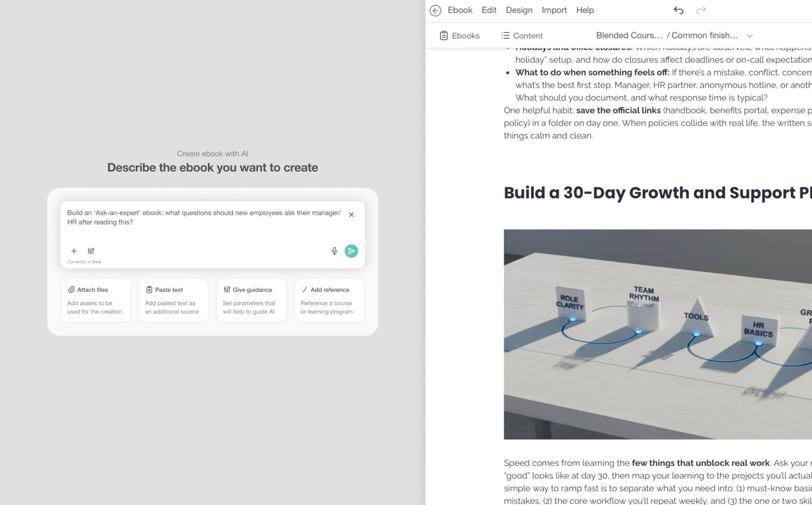The height and width of the screenshot is (505, 812).
Task: Open the Design menu
Action: click(519, 10)
